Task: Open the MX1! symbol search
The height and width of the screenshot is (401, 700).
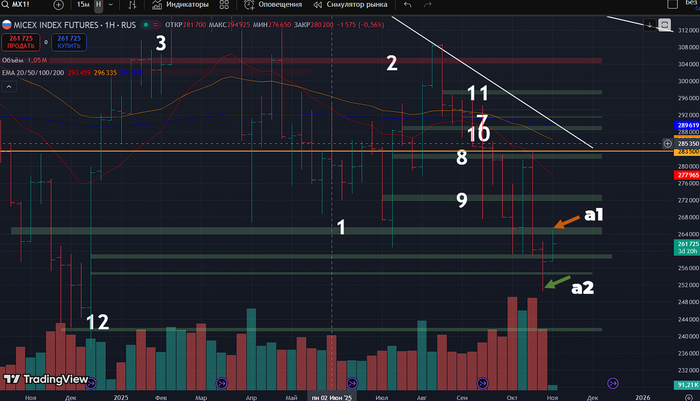Action: 19,5
